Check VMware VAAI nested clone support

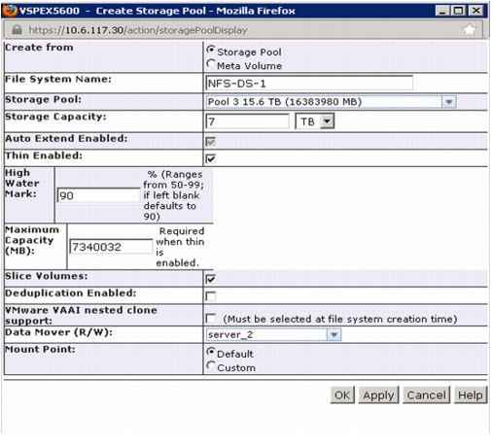coord(211,319)
